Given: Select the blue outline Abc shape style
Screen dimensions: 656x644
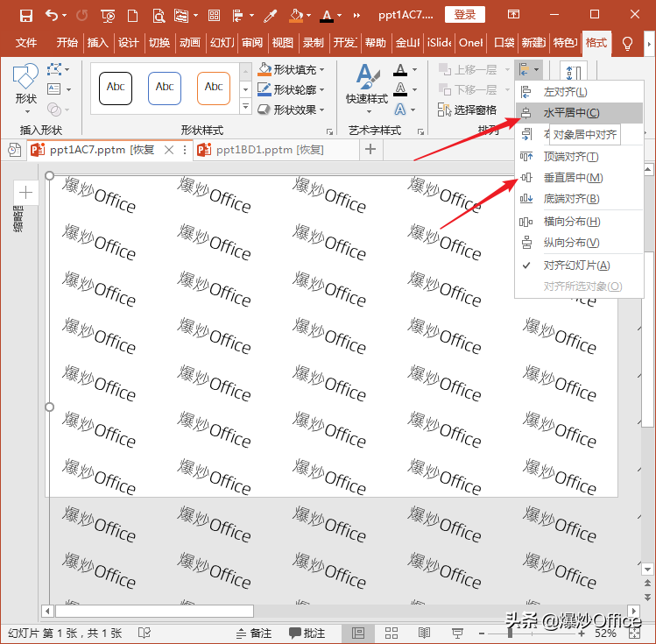Looking at the screenshot, I should (165, 88).
